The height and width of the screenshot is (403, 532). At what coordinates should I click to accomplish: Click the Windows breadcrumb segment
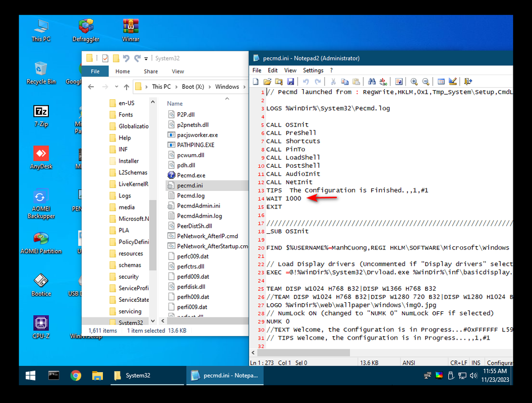(227, 87)
